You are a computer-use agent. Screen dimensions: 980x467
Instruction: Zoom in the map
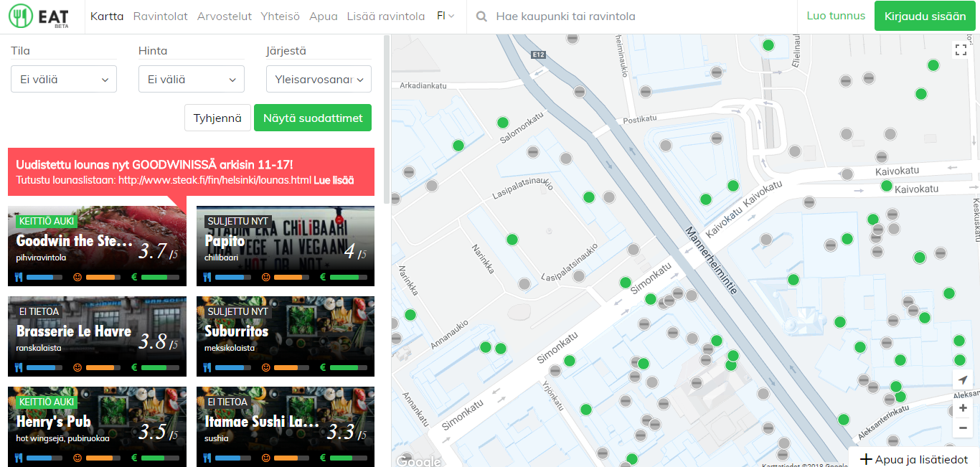click(x=963, y=408)
